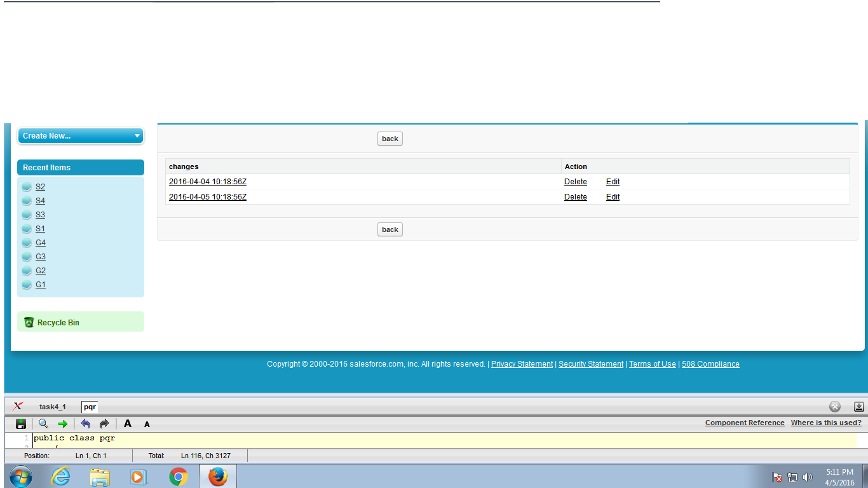Click the icon beside recent item G4
868x488 pixels.
click(27, 243)
